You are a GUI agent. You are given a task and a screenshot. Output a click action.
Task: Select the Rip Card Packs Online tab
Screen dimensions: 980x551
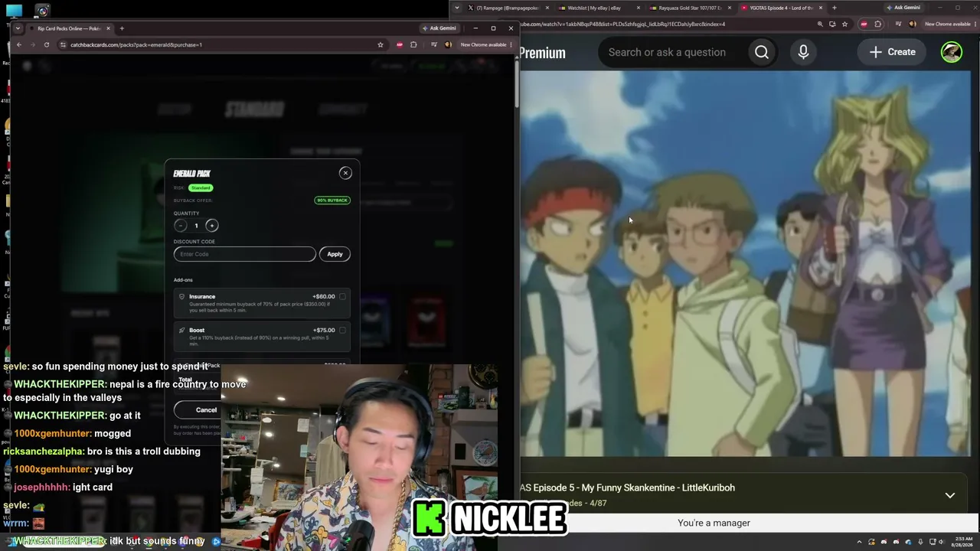pos(69,28)
